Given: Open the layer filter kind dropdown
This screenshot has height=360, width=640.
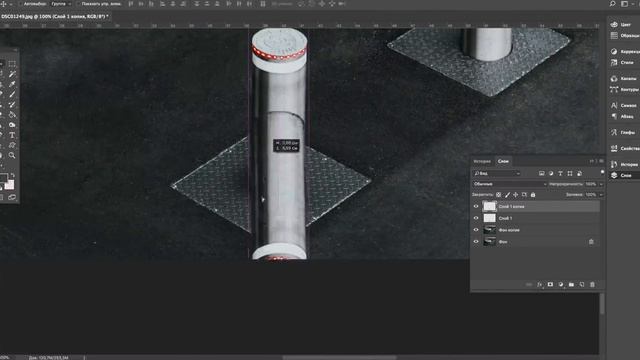Looking at the screenshot, I should click(497, 173).
